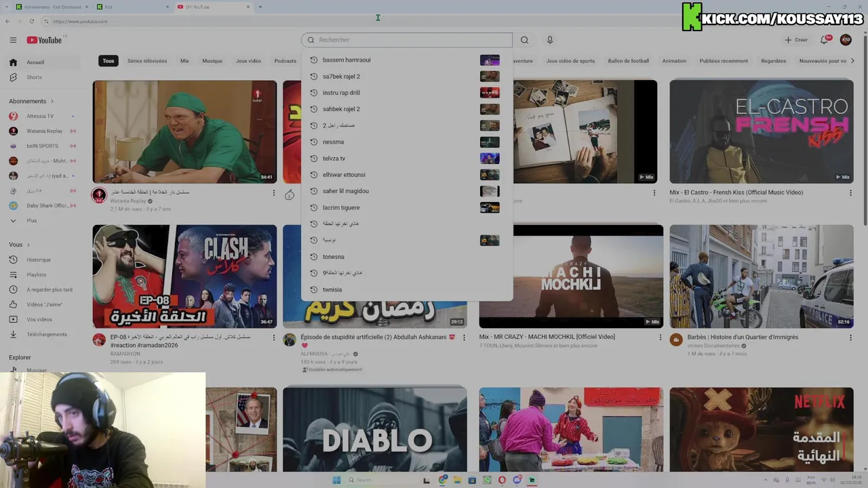Select the Musique filter chip
Viewport: 868px width, 488px height.
pyautogui.click(x=212, y=61)
